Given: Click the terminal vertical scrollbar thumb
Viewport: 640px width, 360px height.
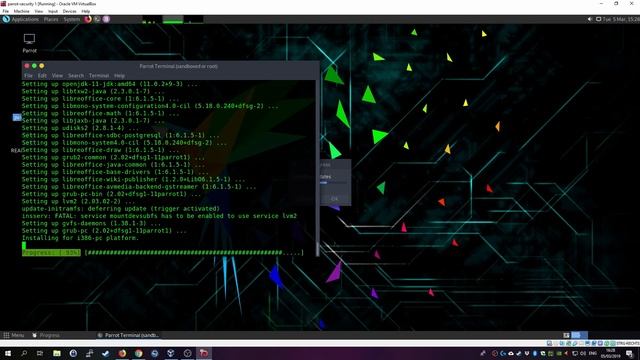Looking at the screenshot, I should tap(318, 249).
